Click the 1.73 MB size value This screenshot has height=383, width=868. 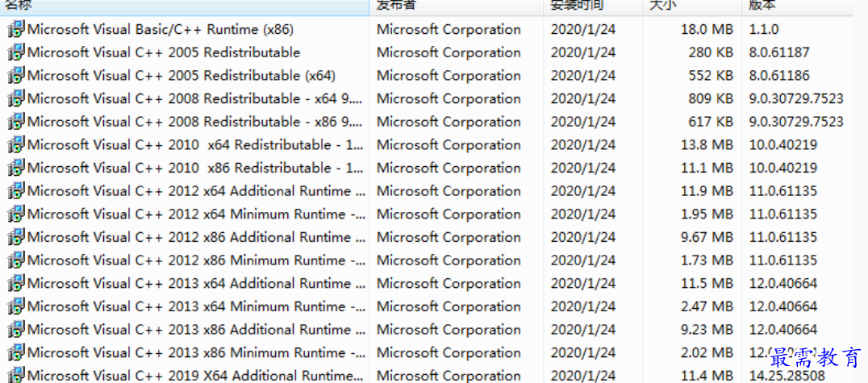click(707, 260)
